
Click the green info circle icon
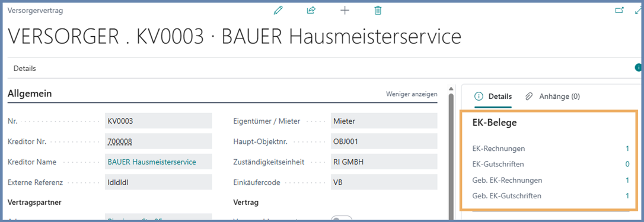point(638,67)
